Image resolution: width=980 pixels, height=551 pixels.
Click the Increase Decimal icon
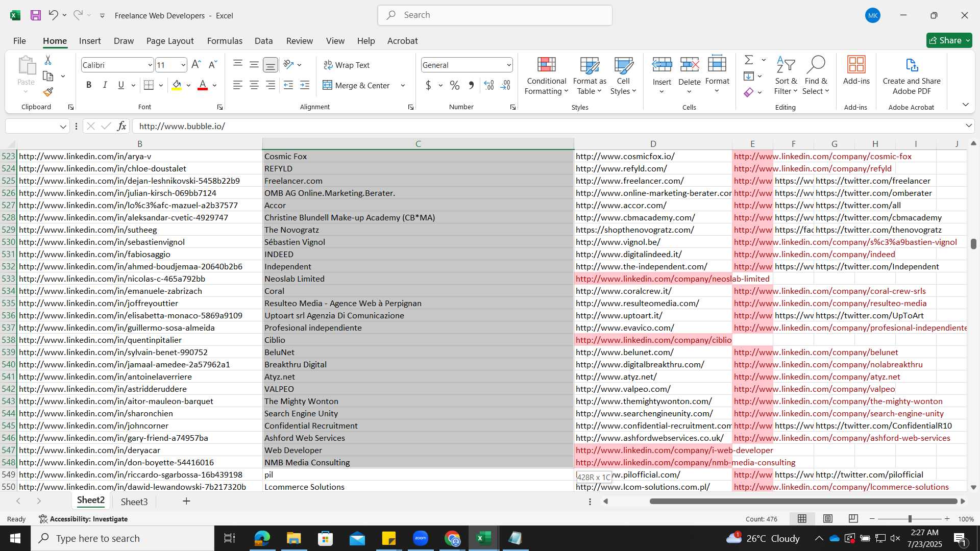pyautogui.click(x=489, y=85)
